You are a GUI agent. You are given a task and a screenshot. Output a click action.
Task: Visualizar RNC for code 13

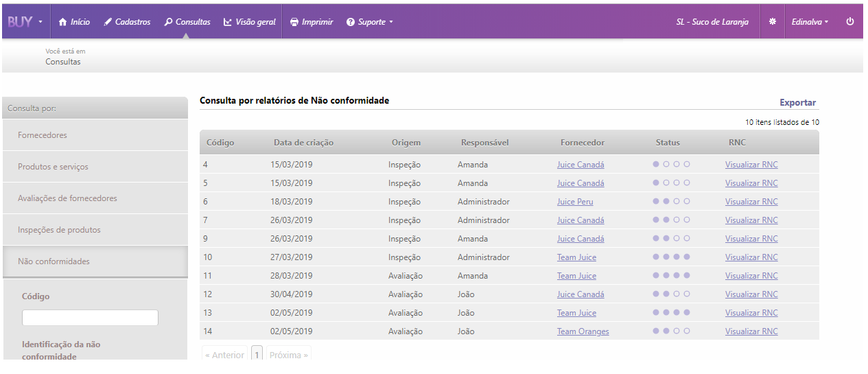751,313
